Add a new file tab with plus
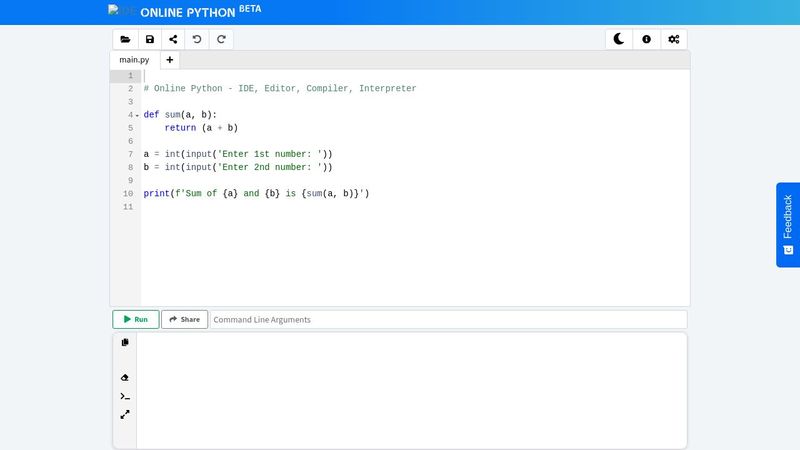The width and height of the screenshot is (800, 450). click(169, 60)
